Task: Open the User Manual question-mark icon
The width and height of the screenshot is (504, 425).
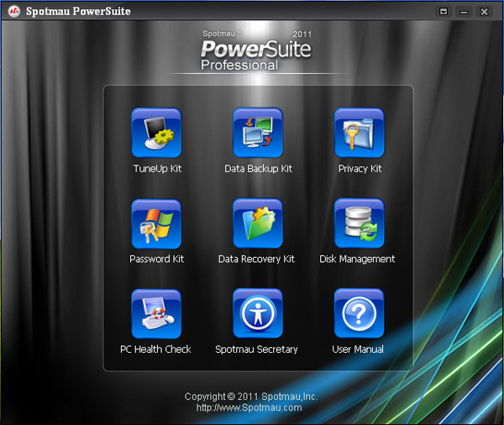Action: tap(359, 313)
